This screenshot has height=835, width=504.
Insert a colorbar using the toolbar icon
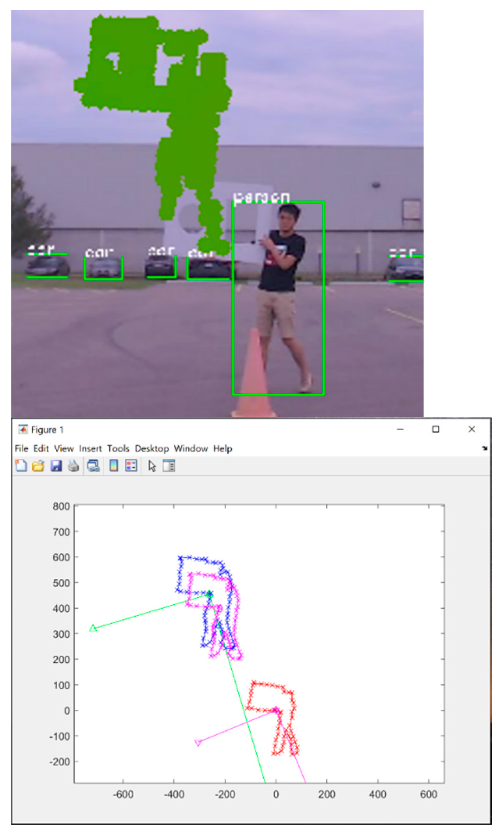pyautogui.click(x=114, y=466)
